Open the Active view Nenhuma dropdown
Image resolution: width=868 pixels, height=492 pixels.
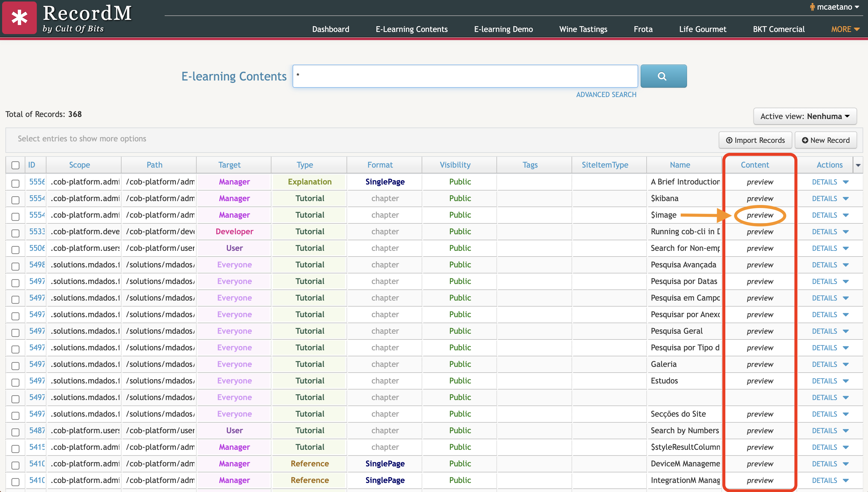[805, 116]
